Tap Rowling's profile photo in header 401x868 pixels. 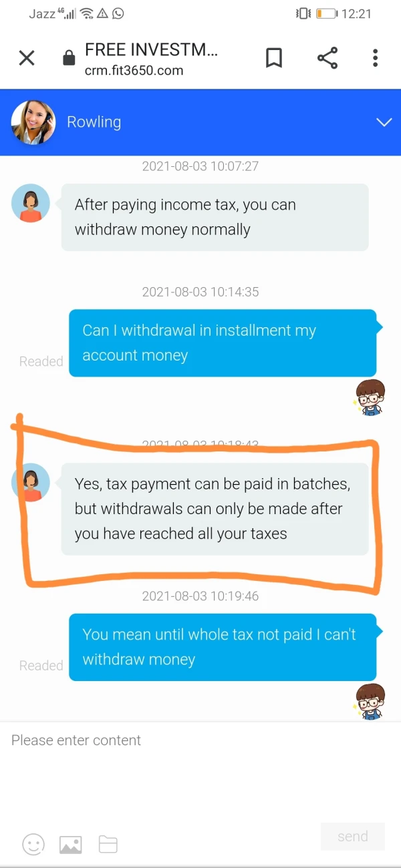pos(33,122)
